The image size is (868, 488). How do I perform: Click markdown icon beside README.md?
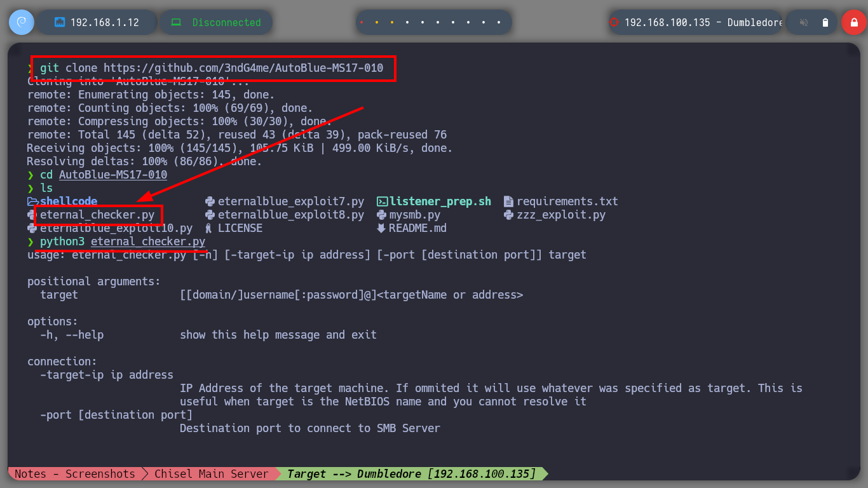[381, 228]
